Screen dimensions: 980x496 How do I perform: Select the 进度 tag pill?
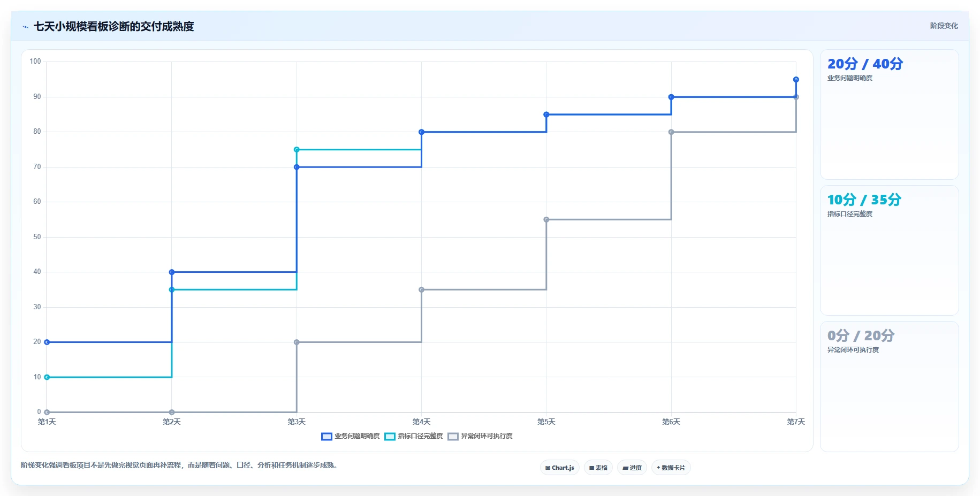click(632, 468)
